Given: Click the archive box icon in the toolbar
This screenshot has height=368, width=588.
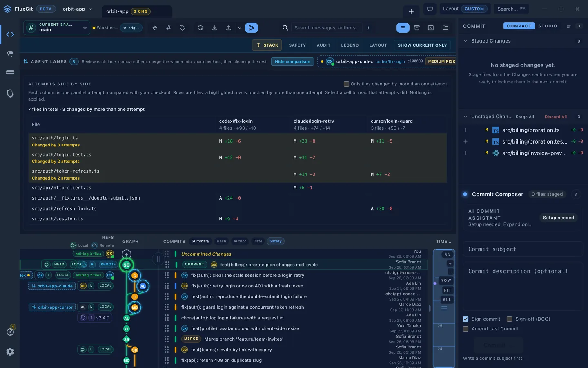Looking at the screenshot, I should click(417, 28).
